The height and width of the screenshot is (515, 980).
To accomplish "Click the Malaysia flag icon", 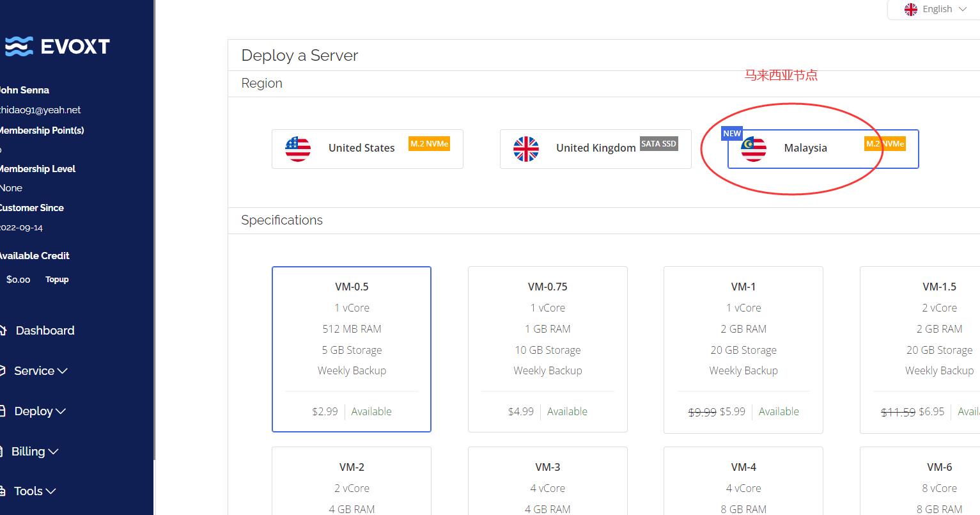I will pos(754,148).
